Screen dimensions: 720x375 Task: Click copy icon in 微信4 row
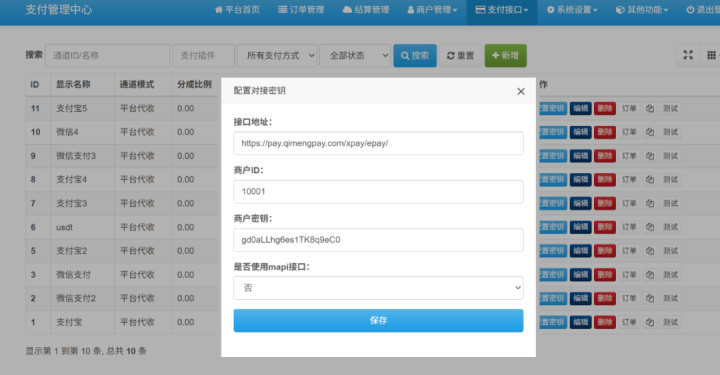(x=650, y=132)
